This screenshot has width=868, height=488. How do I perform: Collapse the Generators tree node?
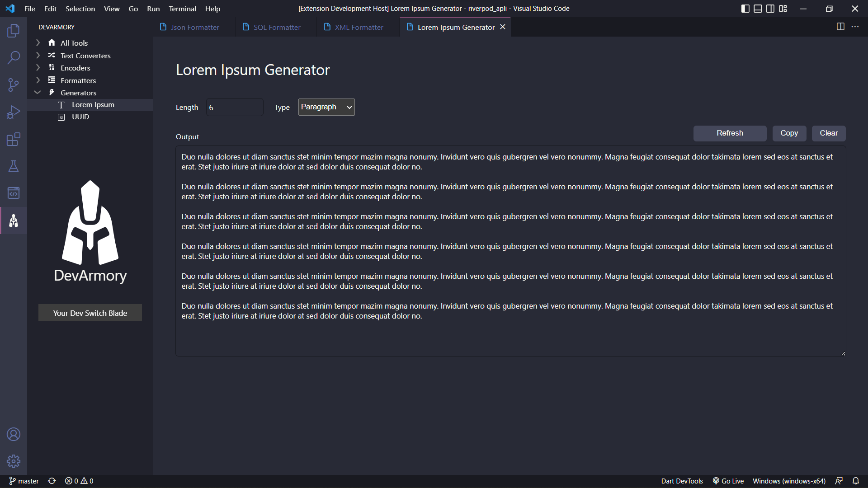point(38,93)
